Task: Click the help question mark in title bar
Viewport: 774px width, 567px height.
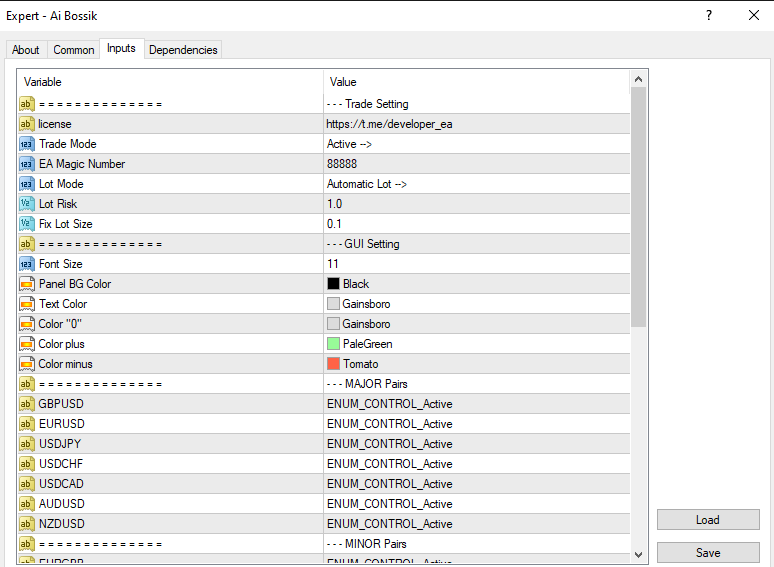Action: tap(708, 15)
